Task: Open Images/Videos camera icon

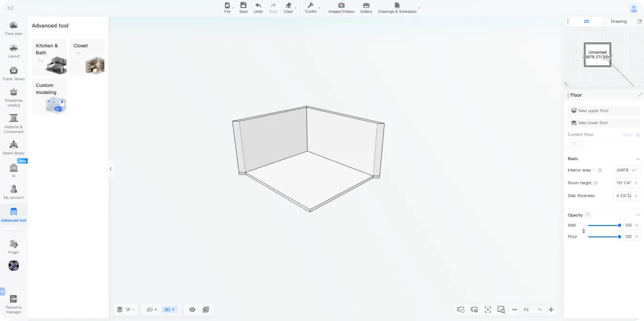Action: coord(341,6)
